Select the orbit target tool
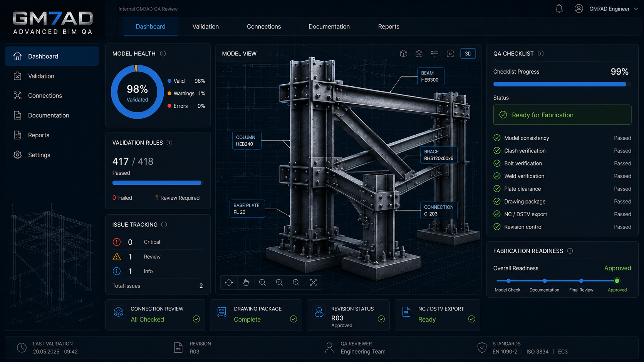 [229, 282]
